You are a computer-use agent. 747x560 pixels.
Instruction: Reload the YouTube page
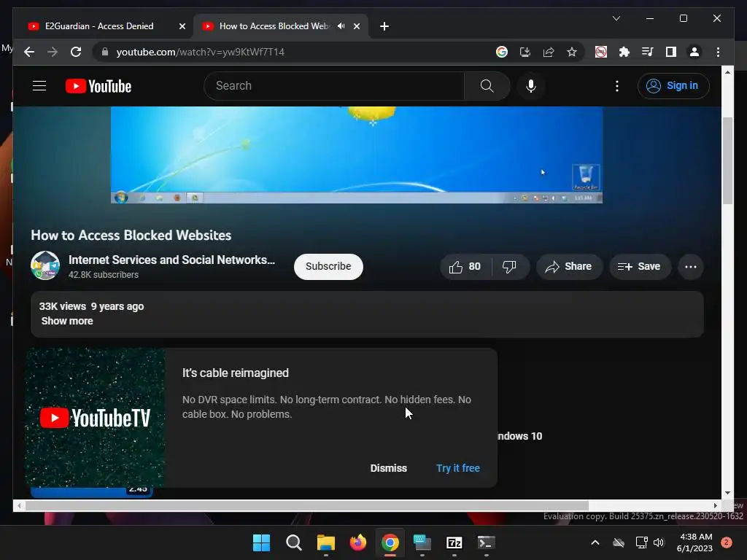click(76, 52)
